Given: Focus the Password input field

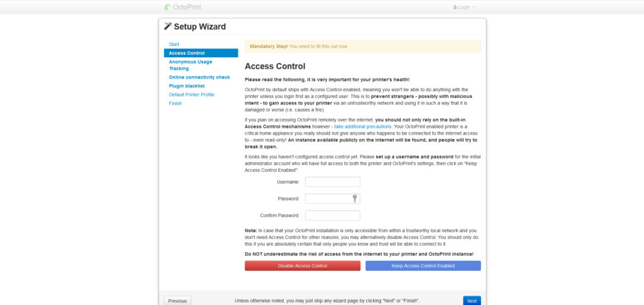Looking at the screenshot, I should point(333,199).
